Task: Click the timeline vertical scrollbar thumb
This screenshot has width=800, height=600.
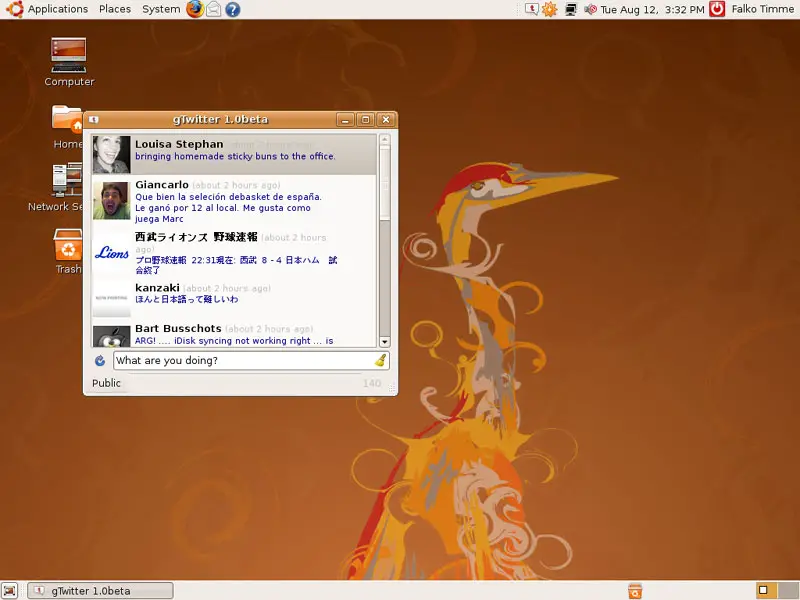Action: click(x=385, y=183)
